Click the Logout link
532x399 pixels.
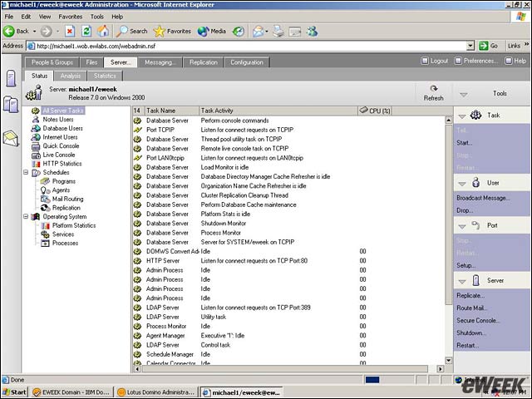pyautogui.click(x=435, y=61)
